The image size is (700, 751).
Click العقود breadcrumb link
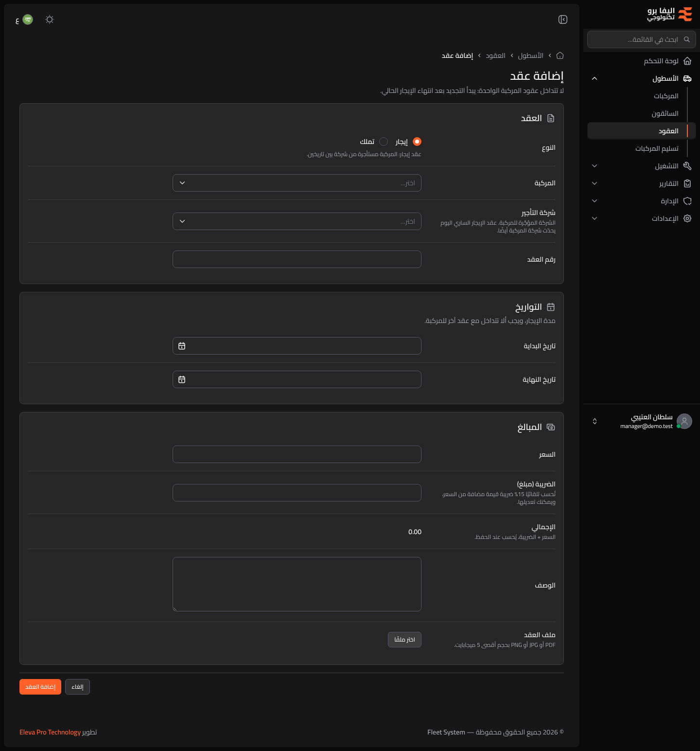495,55
